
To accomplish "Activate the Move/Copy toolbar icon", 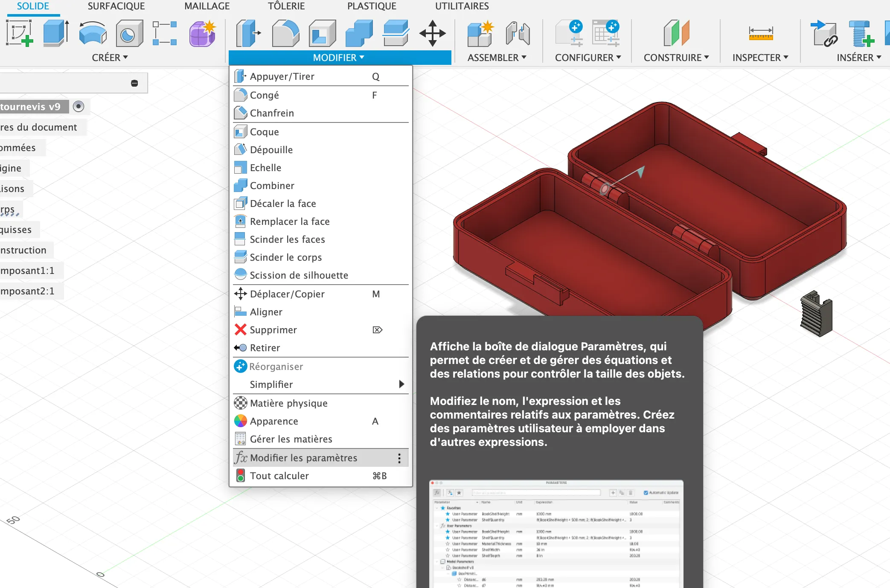I will [433, 33].
